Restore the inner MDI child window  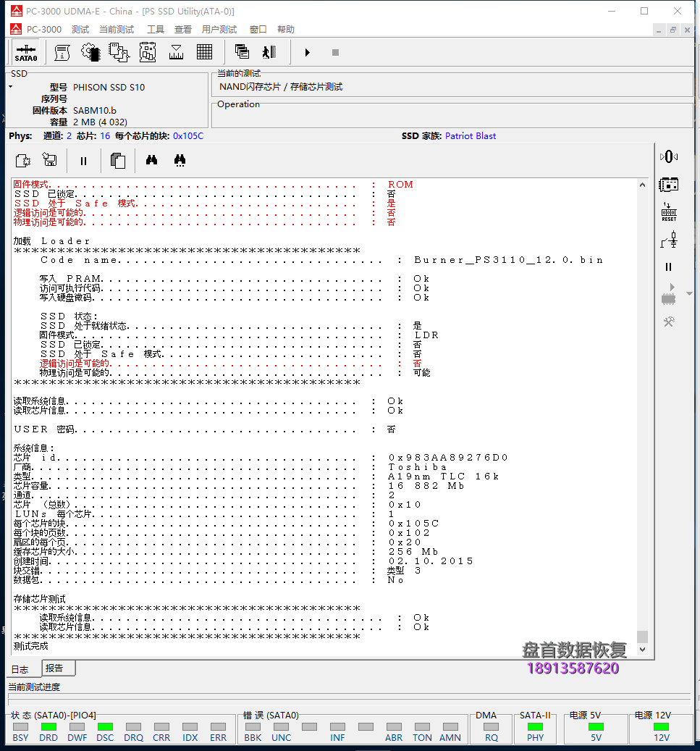click(673, 30)
